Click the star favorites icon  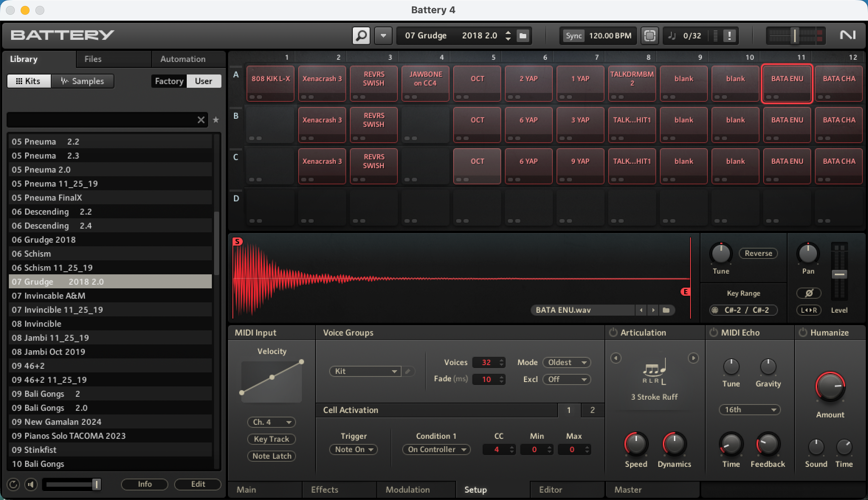tap(216, 120)
